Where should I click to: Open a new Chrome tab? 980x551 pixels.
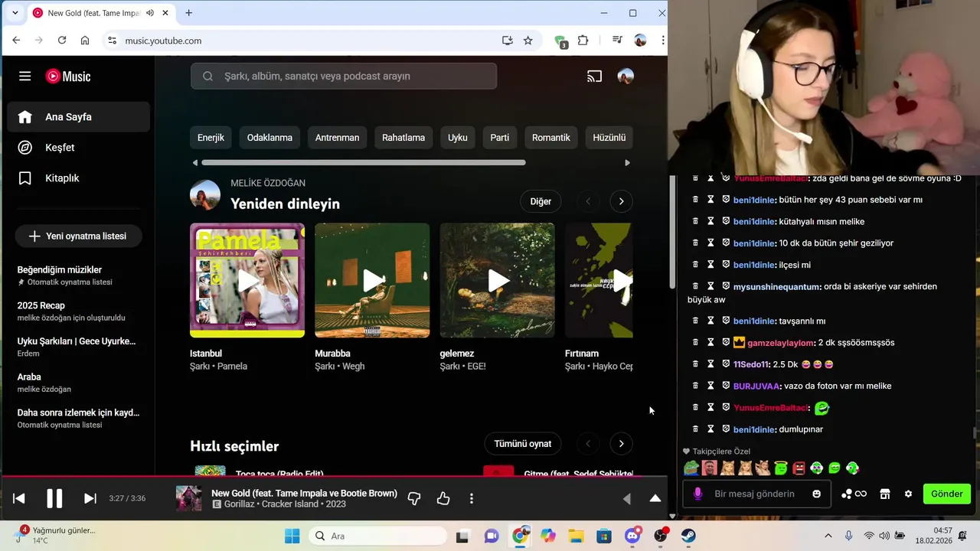[188, 13]
